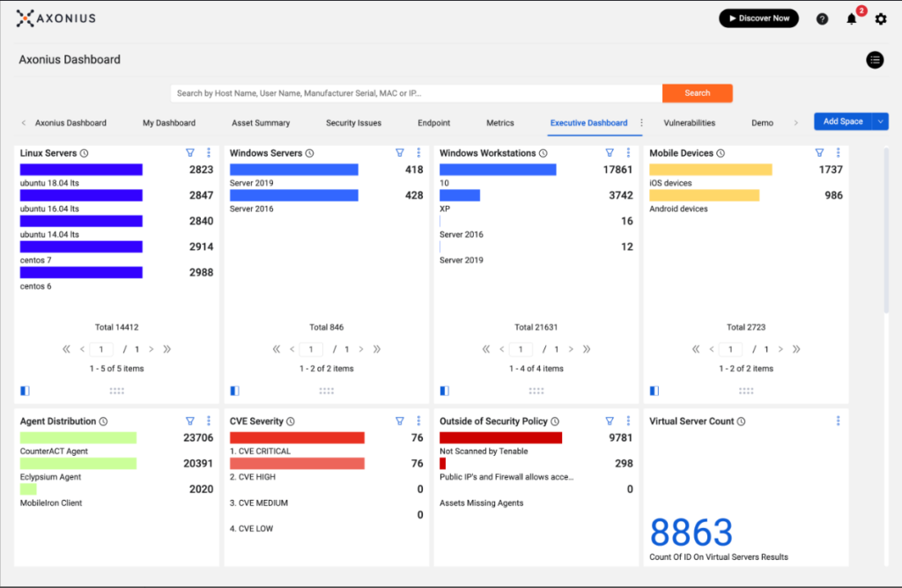Click the ubuntu 18.04 lts bar
Image resolution: width=902 pixels, height=588 pixels.
pyautogui.click(x=81, y=170)
